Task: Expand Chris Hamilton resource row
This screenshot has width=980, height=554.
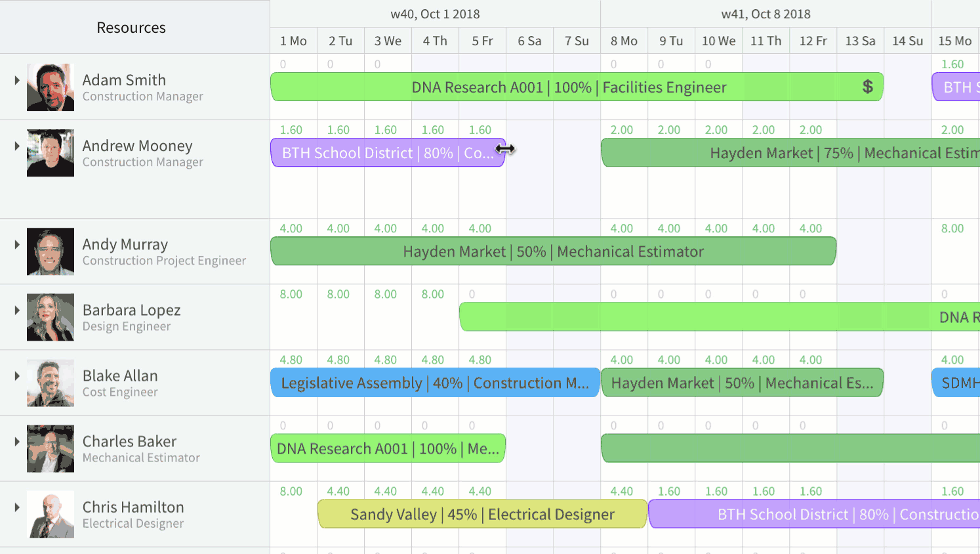Action: [17, 507]
